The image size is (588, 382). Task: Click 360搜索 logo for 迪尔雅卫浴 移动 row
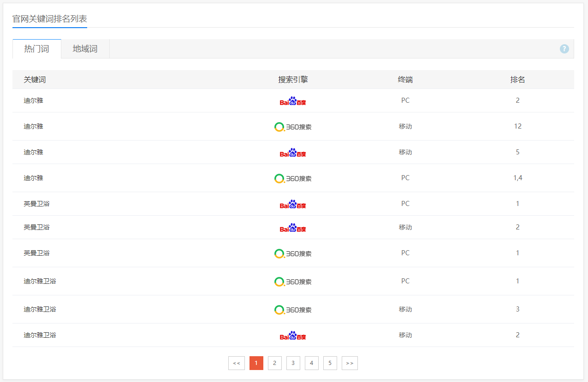[293, 310]
